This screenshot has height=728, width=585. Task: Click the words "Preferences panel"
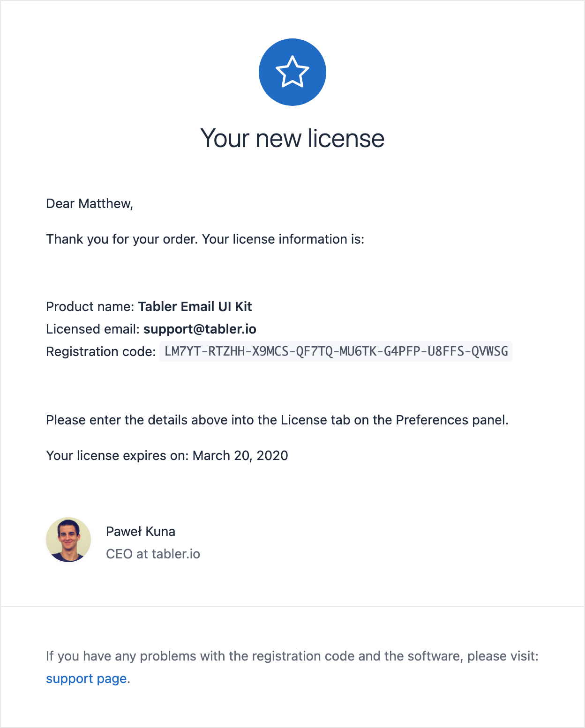452,420
